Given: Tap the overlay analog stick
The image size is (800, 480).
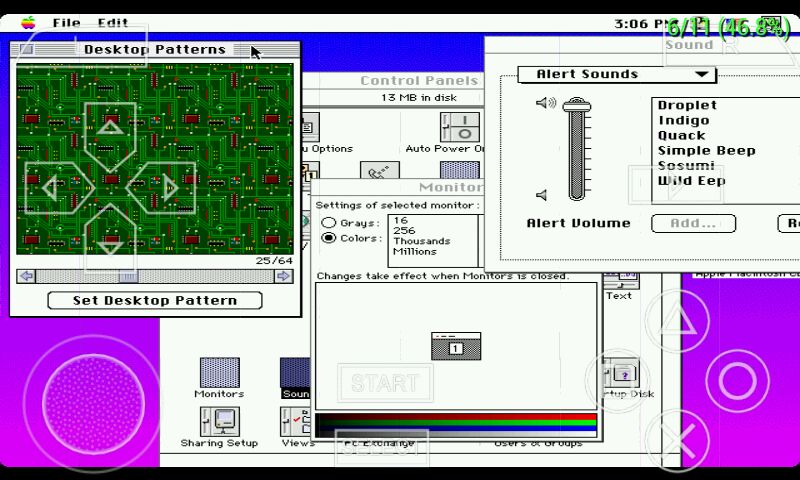Looking at the screenshot, I should 93,403.
